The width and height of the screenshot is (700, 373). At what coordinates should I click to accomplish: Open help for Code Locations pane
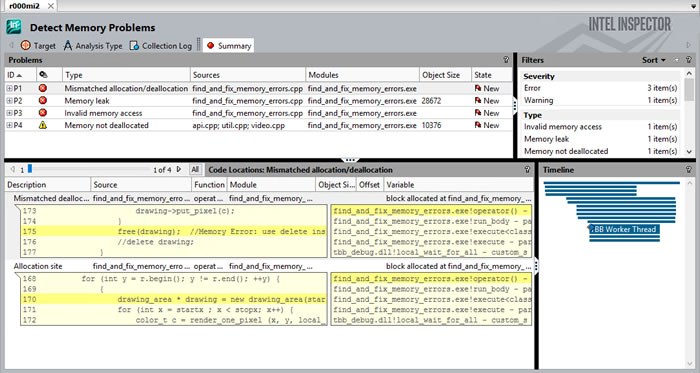528,170
